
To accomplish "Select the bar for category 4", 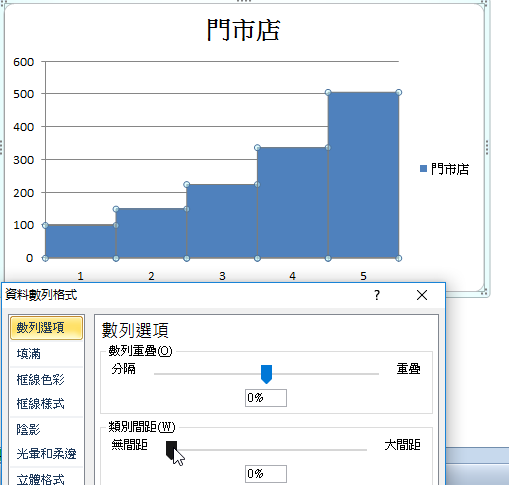I will [293, 203].
